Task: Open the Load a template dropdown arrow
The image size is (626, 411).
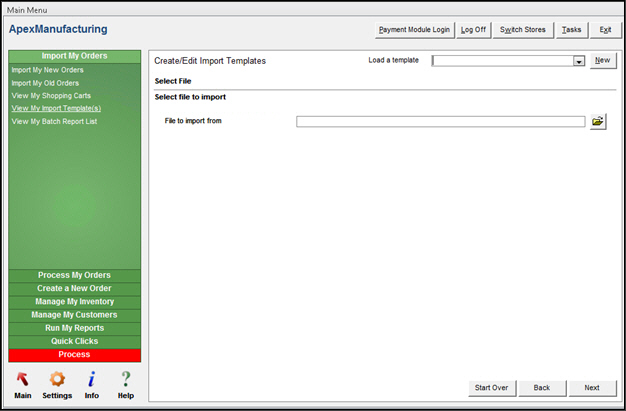Action: point(578,61)
